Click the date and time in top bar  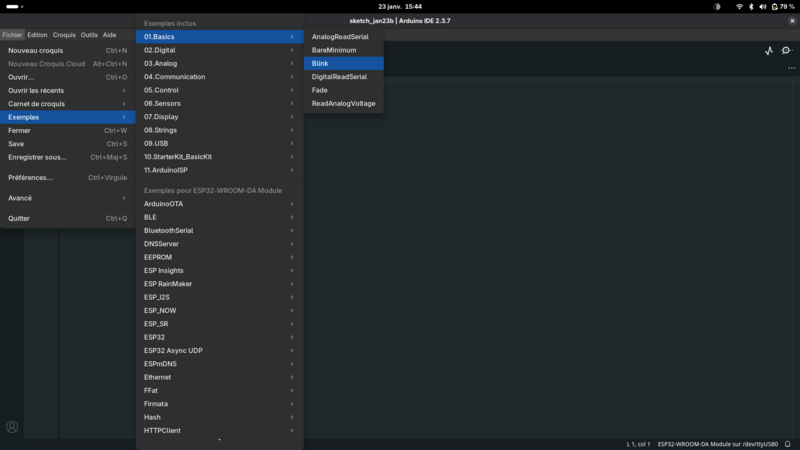point(399,6)
